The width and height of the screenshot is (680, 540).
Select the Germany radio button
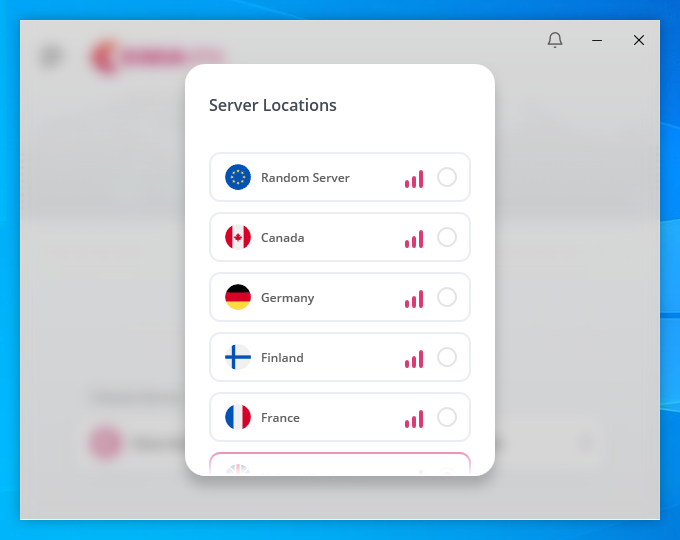tap(447, 298)
